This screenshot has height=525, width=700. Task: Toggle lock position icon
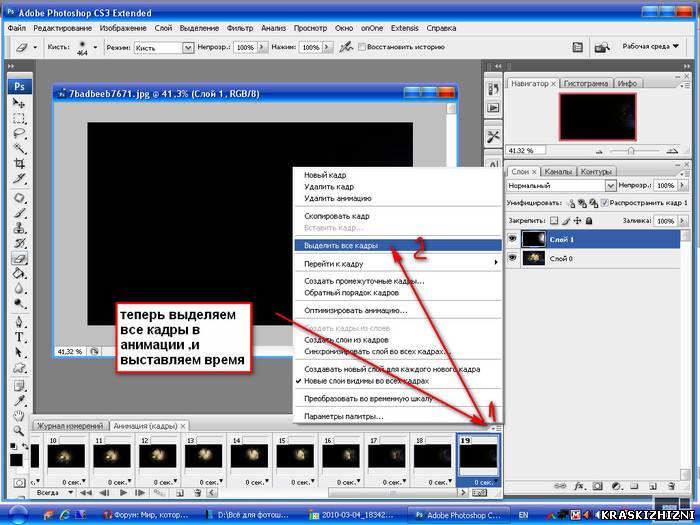click(x=577, y=221)
